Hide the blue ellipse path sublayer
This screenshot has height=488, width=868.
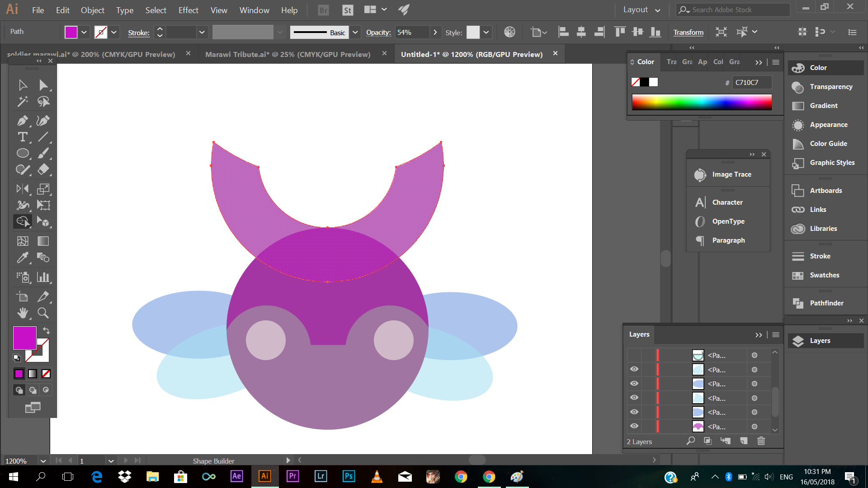point(634,384)
